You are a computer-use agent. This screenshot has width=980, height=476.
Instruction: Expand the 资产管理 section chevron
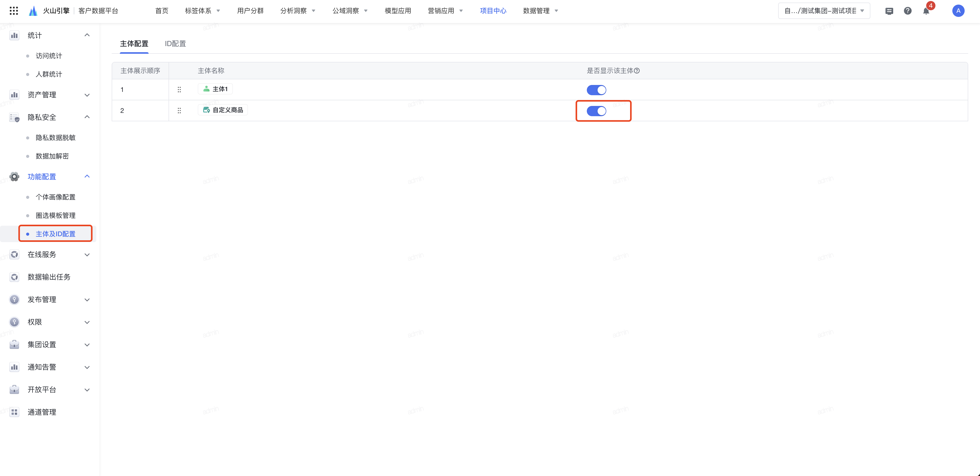[x=87, y=95]
